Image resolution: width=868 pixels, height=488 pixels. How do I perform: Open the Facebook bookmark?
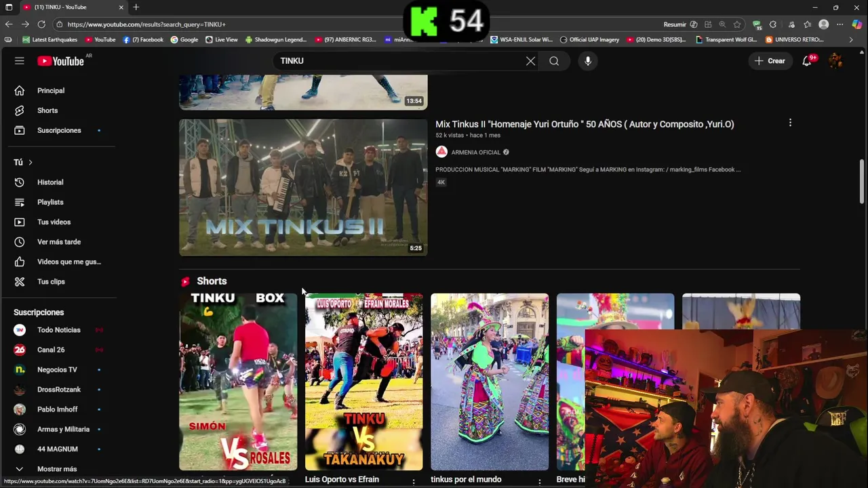coord(143,40)
